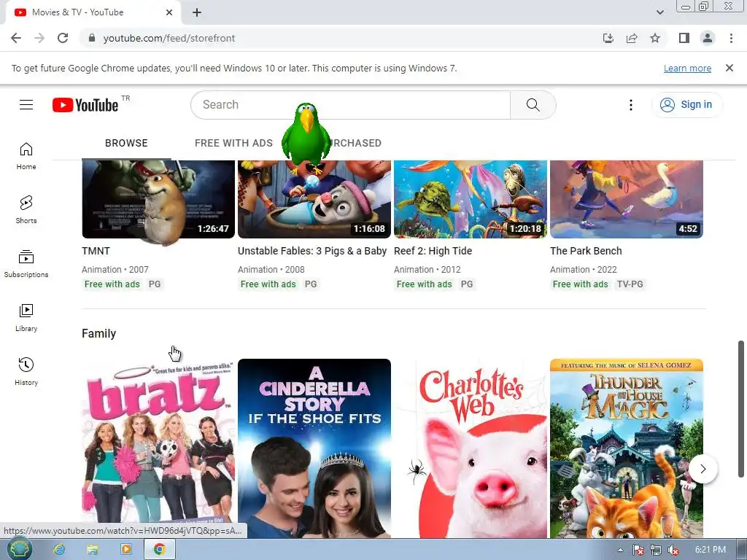This screenshot has width=747, height=560.
Task: Show hidden system tray icons
Action: pyautogui.click(x=620, y=550)
